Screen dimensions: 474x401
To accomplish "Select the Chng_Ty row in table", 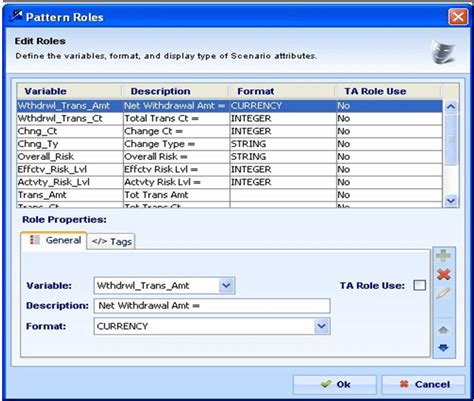I will coord(230,144).
